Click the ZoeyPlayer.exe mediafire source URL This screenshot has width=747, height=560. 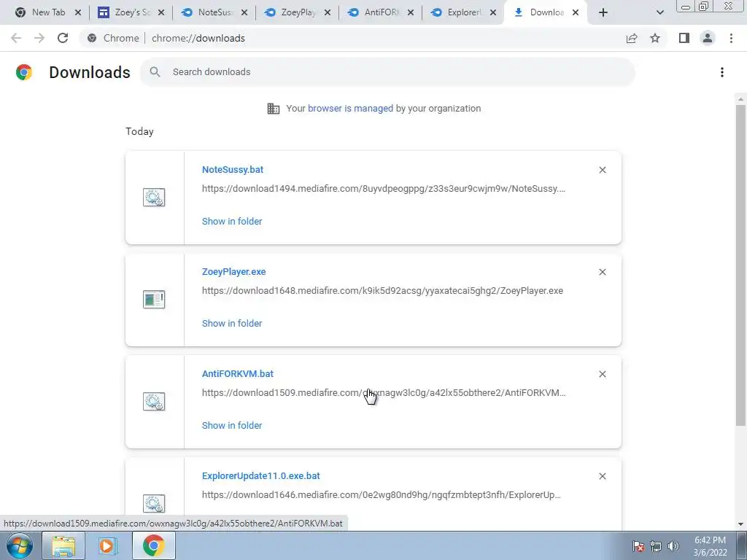382,290
